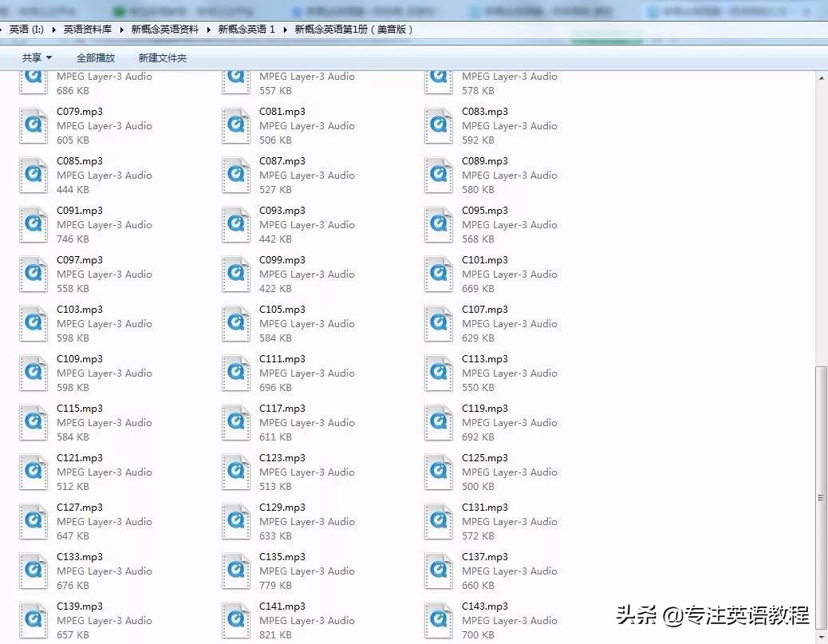This screenshot has width=828, height=644.
Task: Click the 700 KB size text
Action: [478, 634]
